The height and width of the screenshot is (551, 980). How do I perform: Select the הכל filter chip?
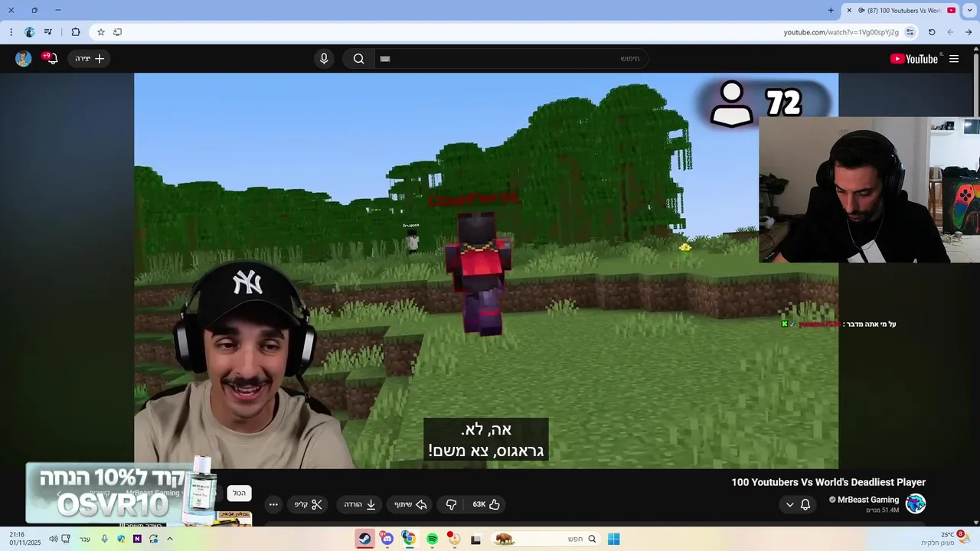(240, 494)
